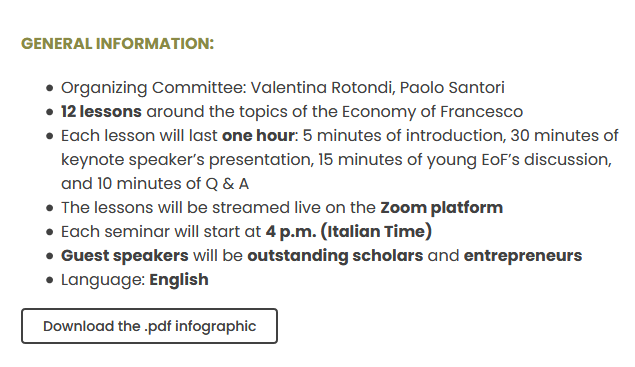
Task: Click the name Valentina Rotondi
Action: 323,87
